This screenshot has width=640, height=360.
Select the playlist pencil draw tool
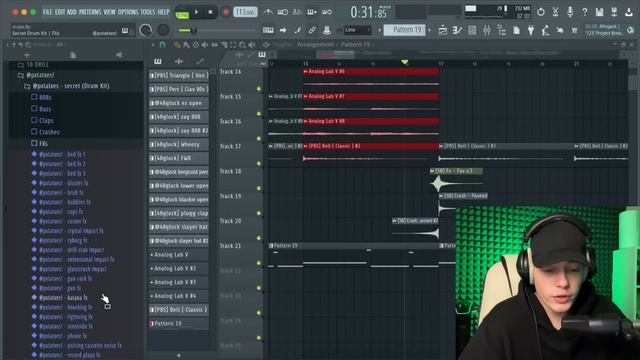[x=177, y=44]
